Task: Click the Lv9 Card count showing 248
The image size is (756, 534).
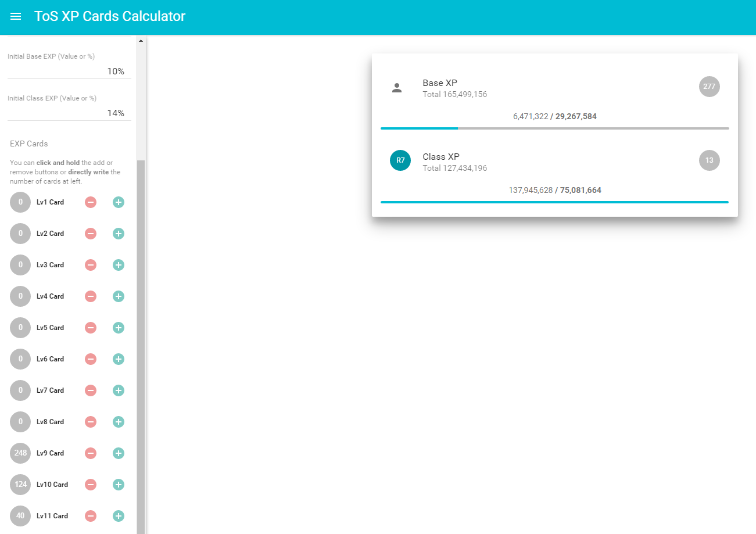Action: point(20,453)
